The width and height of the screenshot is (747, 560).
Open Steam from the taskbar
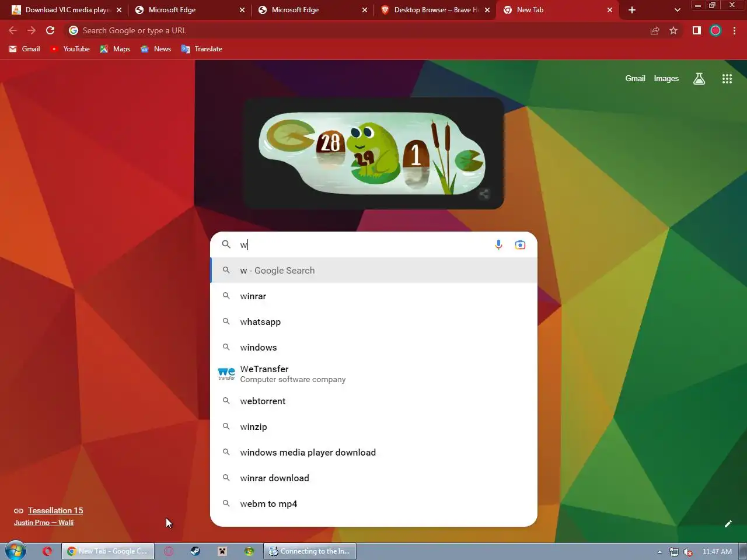[196, 551]
